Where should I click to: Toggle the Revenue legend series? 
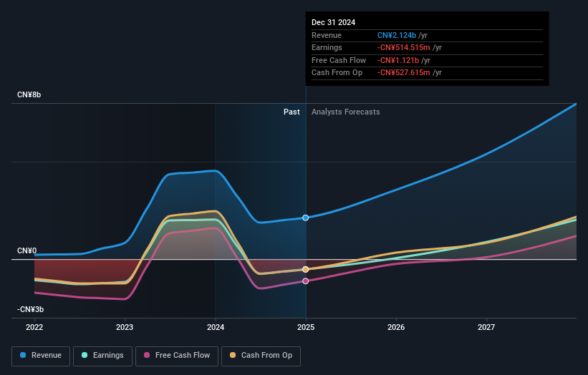click(41, 356)
